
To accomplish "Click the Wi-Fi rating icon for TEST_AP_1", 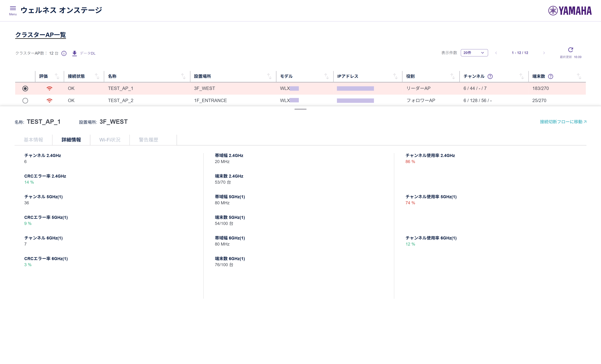I will coord(49,88).
